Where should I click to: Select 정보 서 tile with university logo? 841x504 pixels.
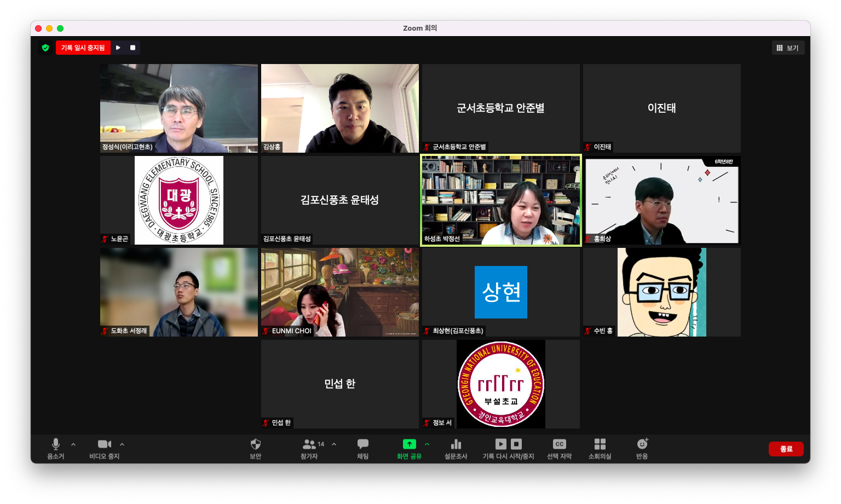501,384
